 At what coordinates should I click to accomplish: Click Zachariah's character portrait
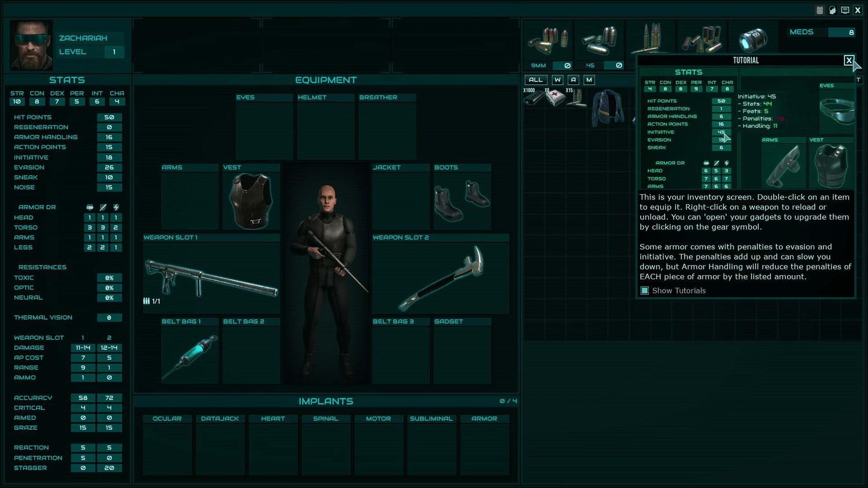(x=31, y=46)
